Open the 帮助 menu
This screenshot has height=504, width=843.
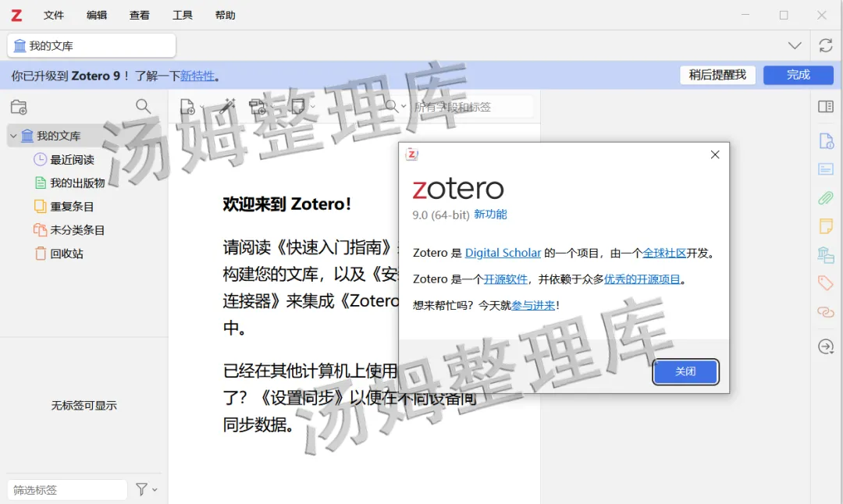[226, 15]
